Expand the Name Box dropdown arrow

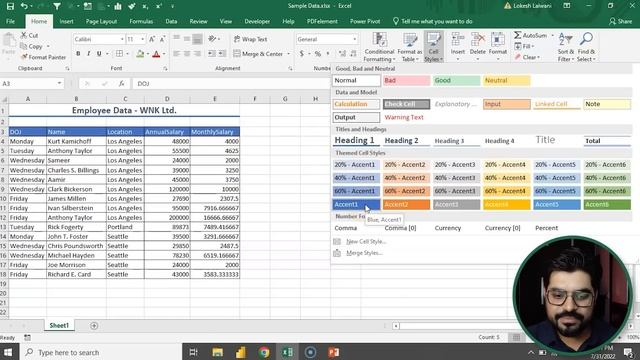point(59,83)
